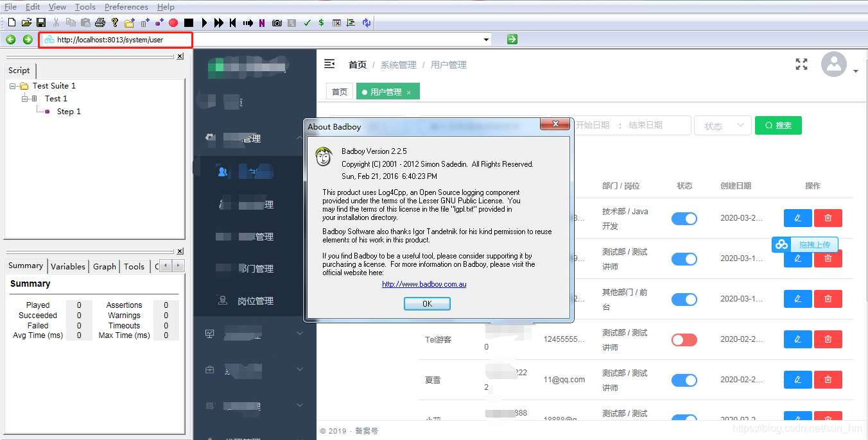868x440 pixels.
Task: Toggle status switch for 其他部门 / 前台 row
Action: pyautogui.click(x=684, y=299)
